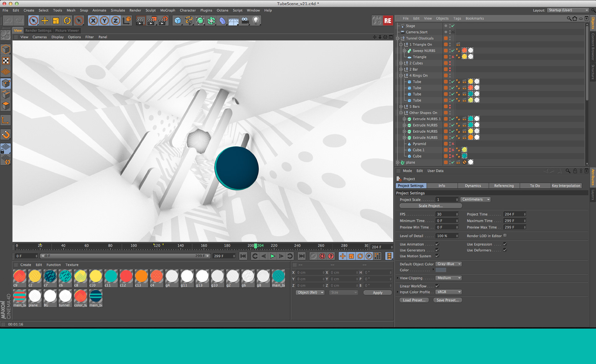The width and height of the screenshot is (596, 364).
Task: Open the Centimeters unit dropdown
Action: coord(475,199)
